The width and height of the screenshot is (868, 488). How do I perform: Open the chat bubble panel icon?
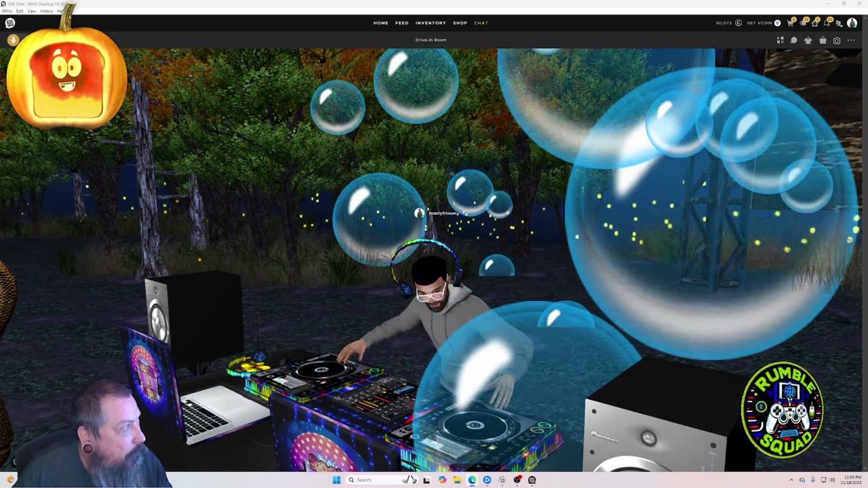pos(793,40)
